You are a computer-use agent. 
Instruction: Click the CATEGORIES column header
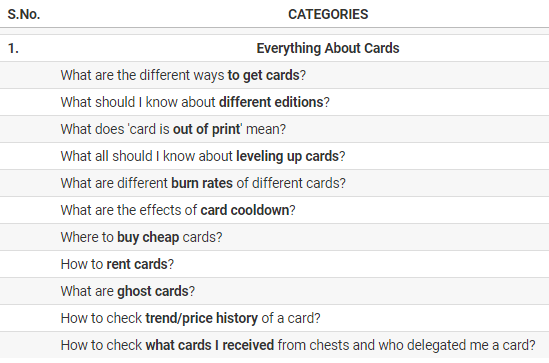(328, 14)
